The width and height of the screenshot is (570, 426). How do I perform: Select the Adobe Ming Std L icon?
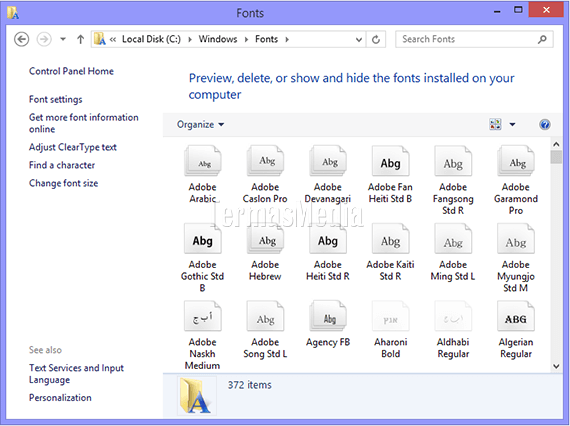coord(453,238)
